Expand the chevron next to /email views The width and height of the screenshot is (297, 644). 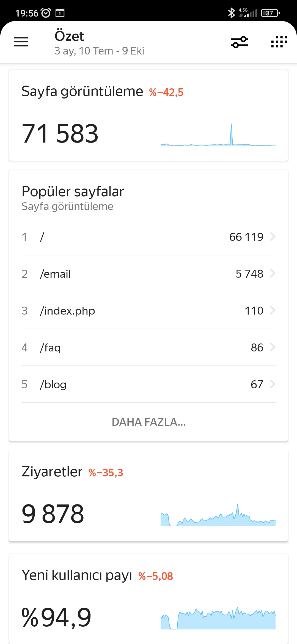coord(273,274)
